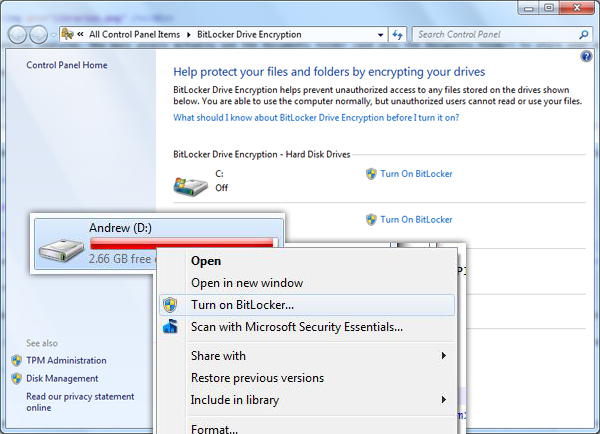The image size is (600, 434).
Task: Click the C: drive icon
Action: tap(191, 186)
